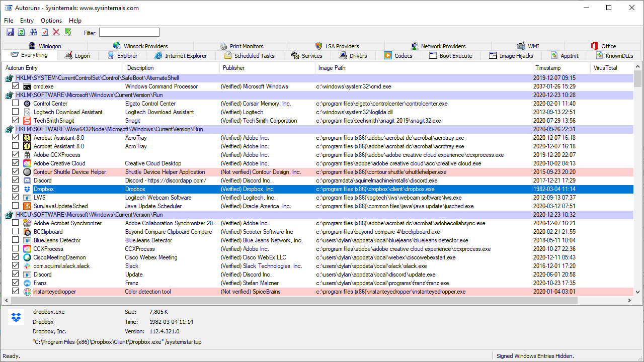Disable the Adobe CCXProcess checkbox
Viewport: 644px width, 362px height.
click(x=16, y=155)
